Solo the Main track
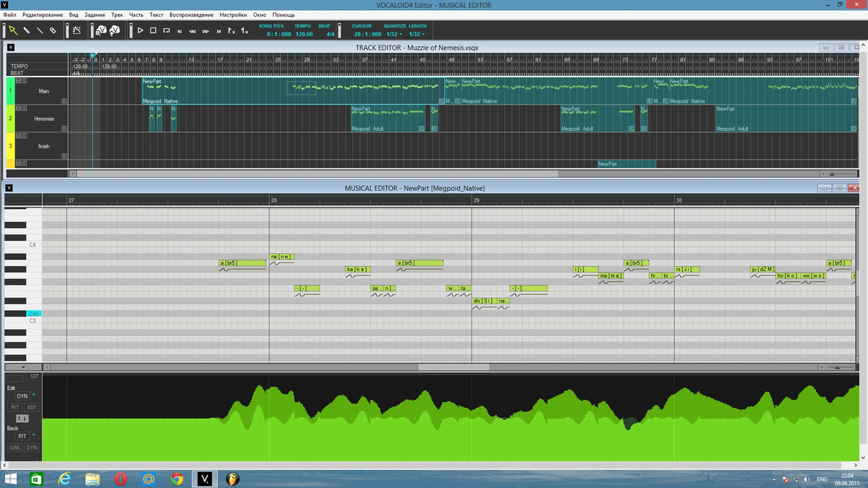Screen dimensions: 868x488 pos(24,80)
